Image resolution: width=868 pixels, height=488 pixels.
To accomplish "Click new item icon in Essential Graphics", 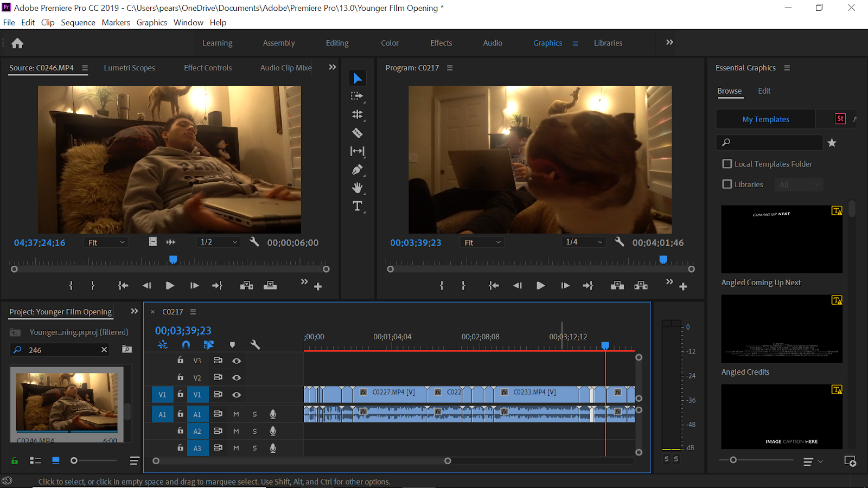I will tap(850, 461).
